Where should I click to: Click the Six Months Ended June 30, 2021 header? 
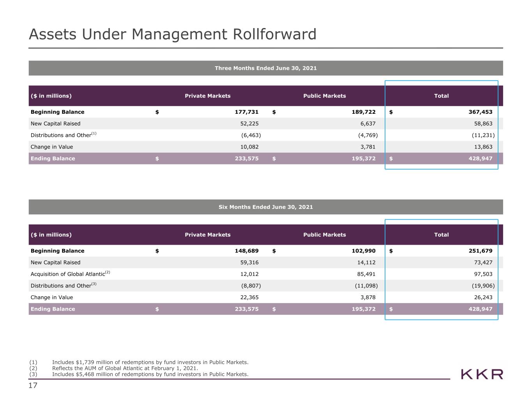point(266,207)
